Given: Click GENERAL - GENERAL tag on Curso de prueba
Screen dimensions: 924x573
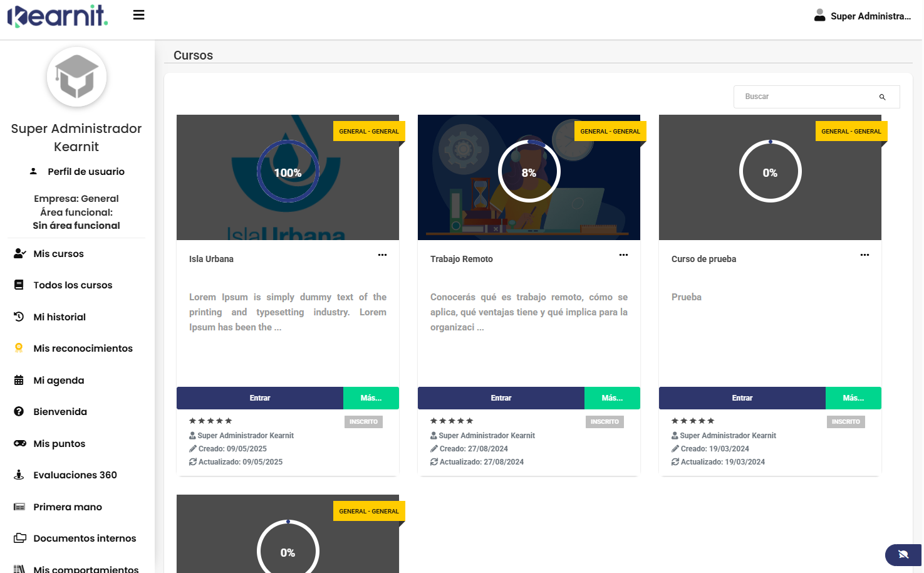Looking at the screenshot, I should tap(851, 132).
